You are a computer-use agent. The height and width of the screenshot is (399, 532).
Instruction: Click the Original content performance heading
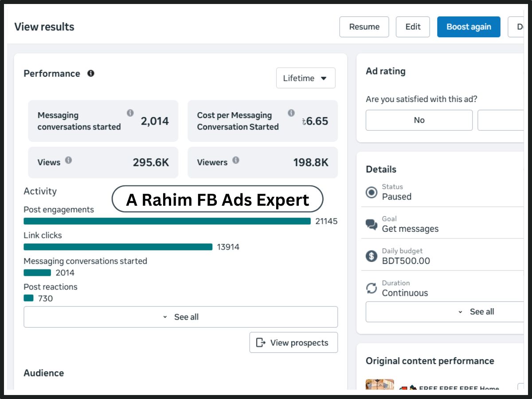[x=430, y=361]
